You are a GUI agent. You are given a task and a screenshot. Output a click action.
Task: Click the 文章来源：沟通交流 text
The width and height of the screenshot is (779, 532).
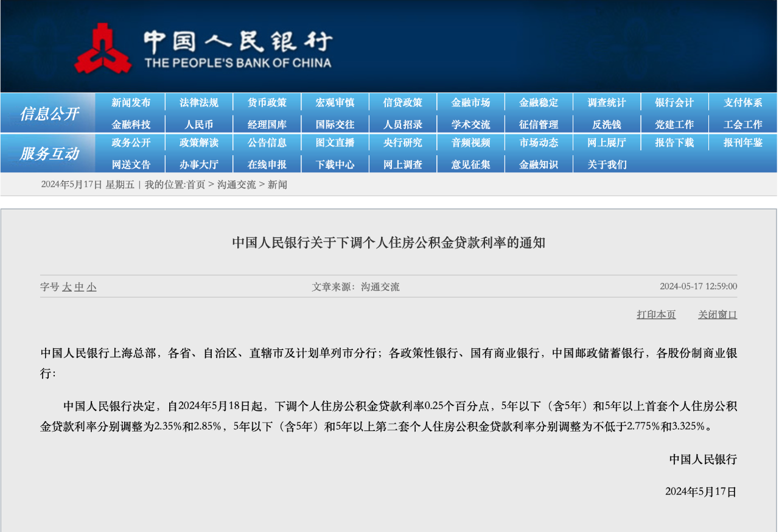pos(356,287)
